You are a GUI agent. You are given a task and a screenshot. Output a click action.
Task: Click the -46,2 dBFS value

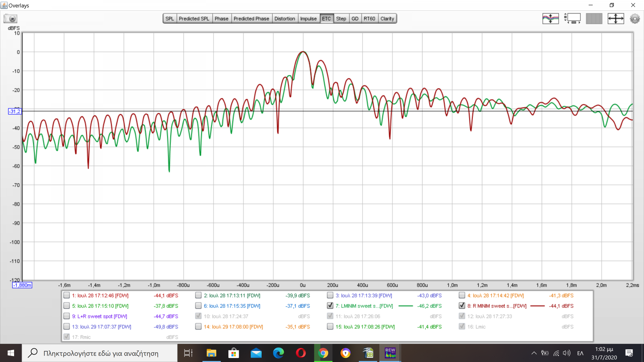click(x=429, y=306)
